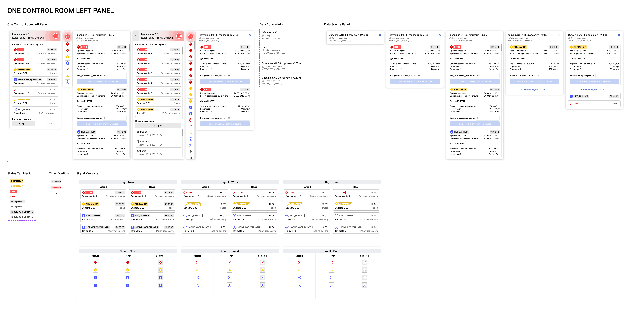
Task: Open the Ветер wind factor entry
Action: (x=158, y=152)
